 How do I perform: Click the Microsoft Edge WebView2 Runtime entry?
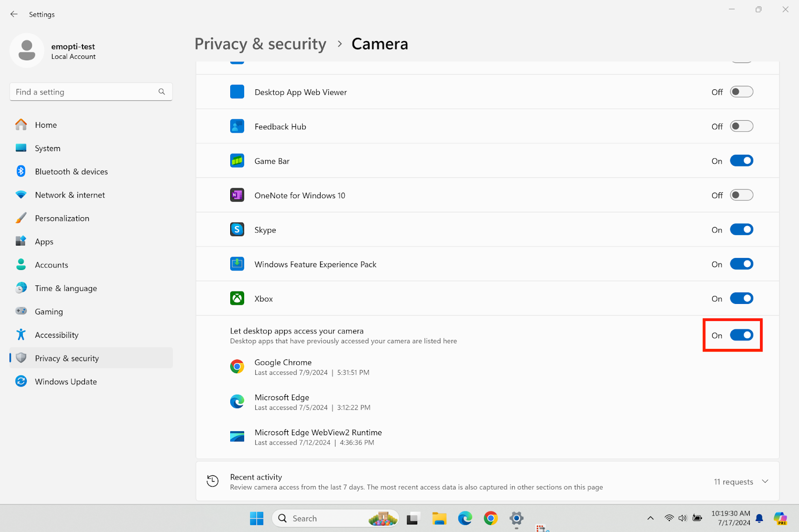point(318,437)
